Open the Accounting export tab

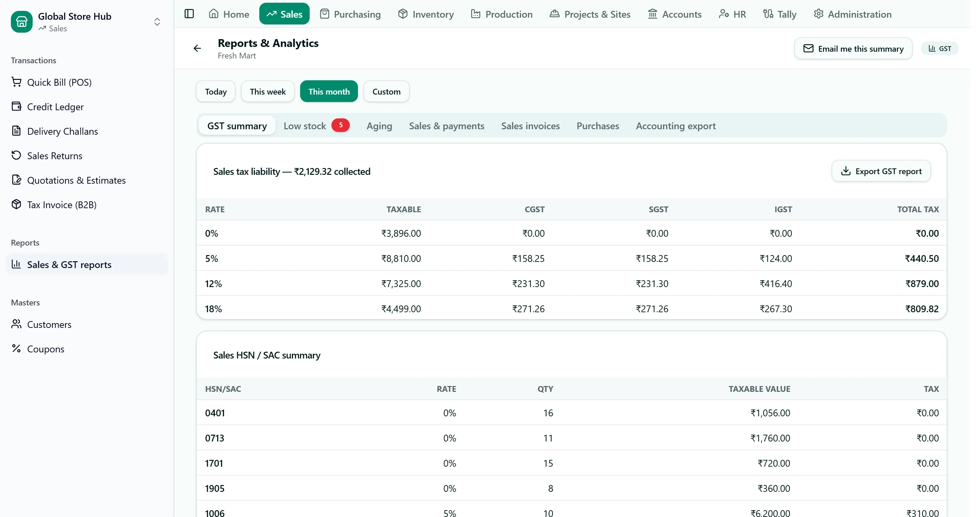(676, 126)
